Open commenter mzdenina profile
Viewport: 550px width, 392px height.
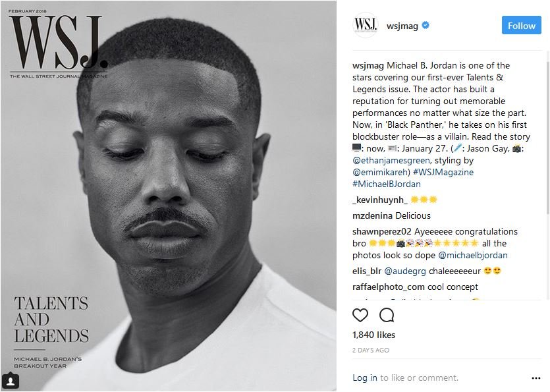(372, 215)
